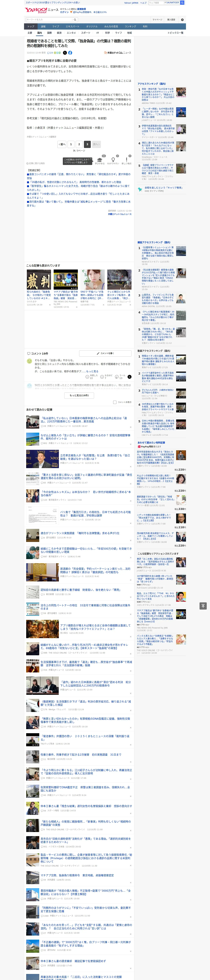Focus the ウェブ検索 input field
This screenshot has height=980, width=210.
tap(156, 3)
